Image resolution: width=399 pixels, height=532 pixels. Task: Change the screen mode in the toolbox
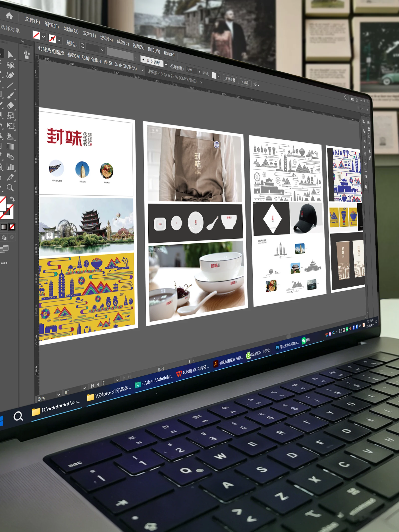(4, 249)
